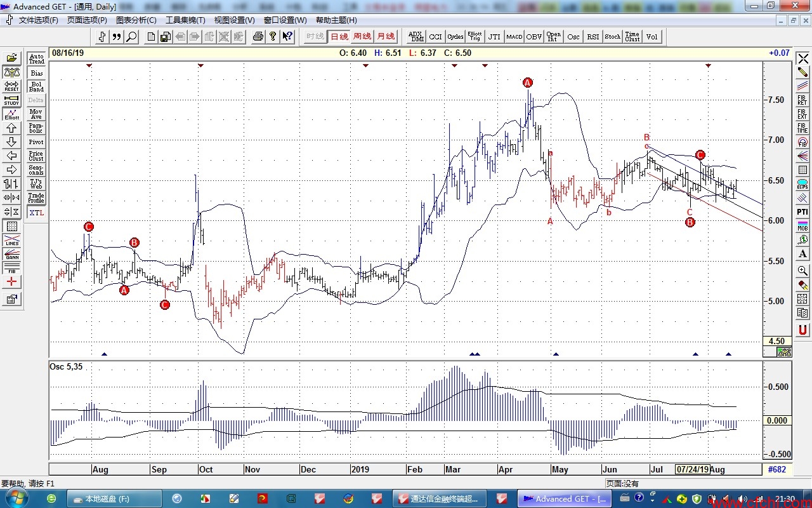Click the circled A label at April peak
The image size is (812, 508).
click(528, 83)
